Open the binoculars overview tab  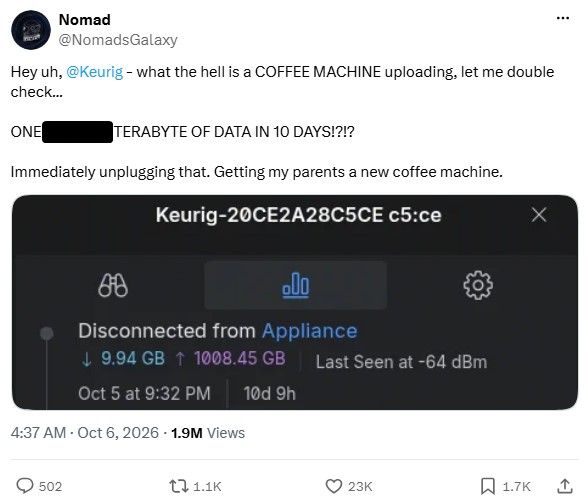[113, 285]
